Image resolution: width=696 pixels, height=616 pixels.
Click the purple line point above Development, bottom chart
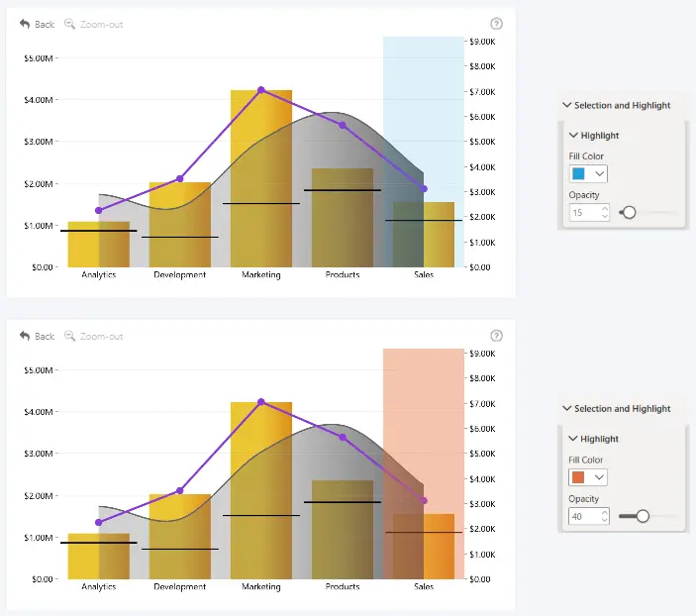(180, 491)
